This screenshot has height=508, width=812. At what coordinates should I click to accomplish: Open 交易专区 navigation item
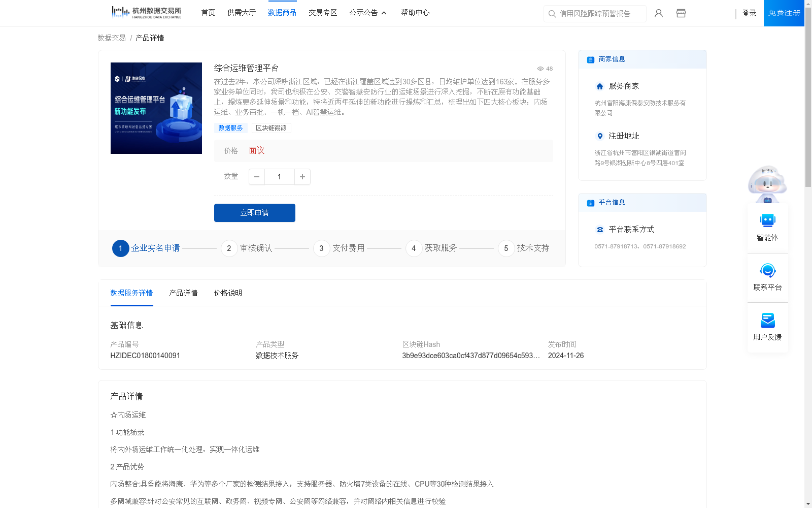click(323, 13)
